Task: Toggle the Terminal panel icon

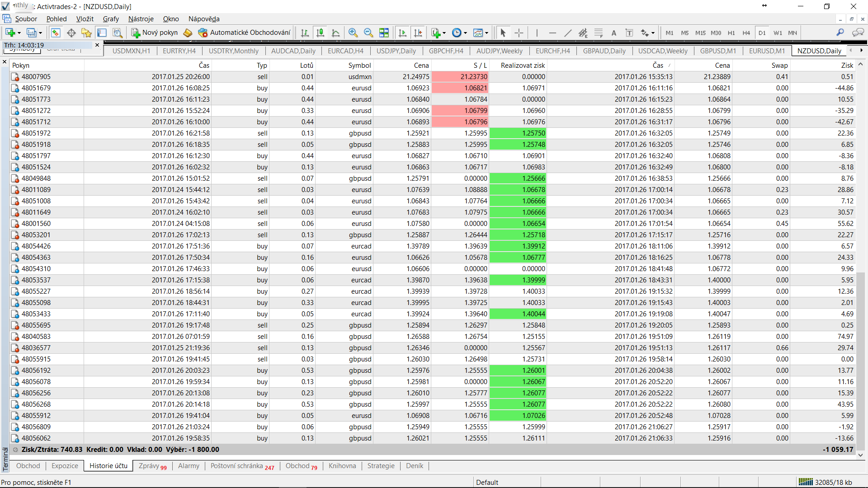Action: [x=102, y=33]
